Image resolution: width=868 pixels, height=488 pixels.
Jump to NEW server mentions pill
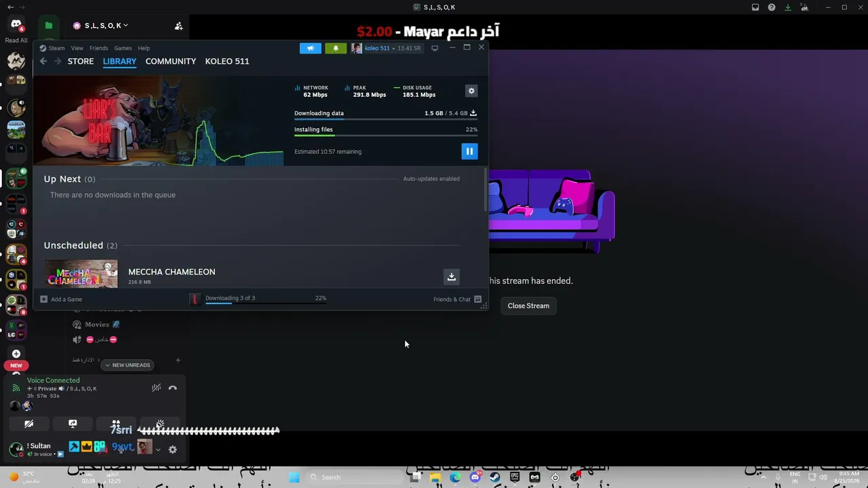[16, 365]
